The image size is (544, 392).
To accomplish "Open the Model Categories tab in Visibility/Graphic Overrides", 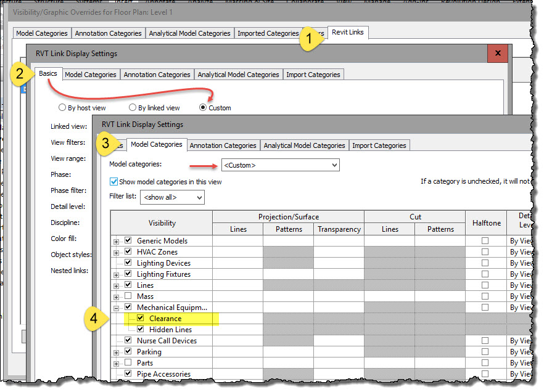I will [x=42, y=33].
